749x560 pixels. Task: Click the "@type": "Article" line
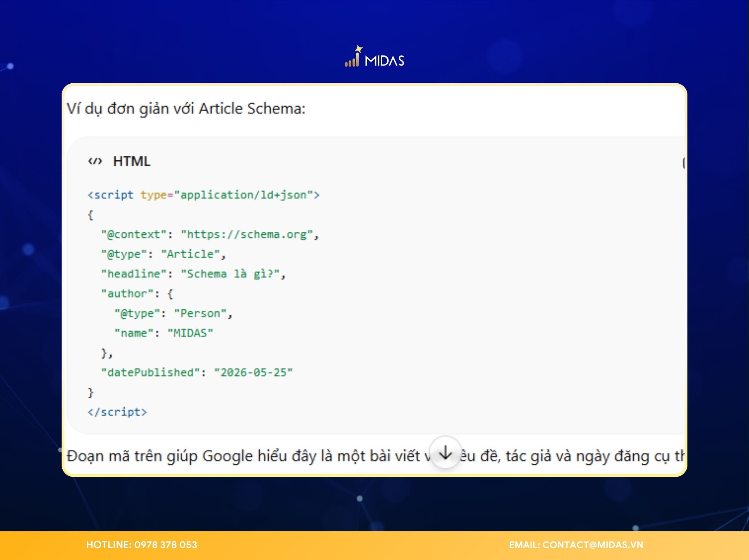coord(163,254)
